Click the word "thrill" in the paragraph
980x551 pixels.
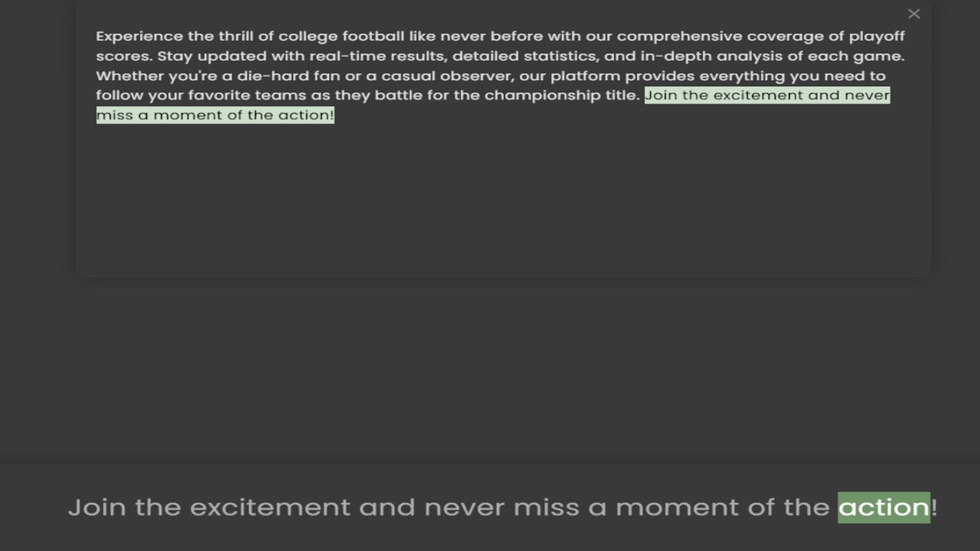click(236, 37)
